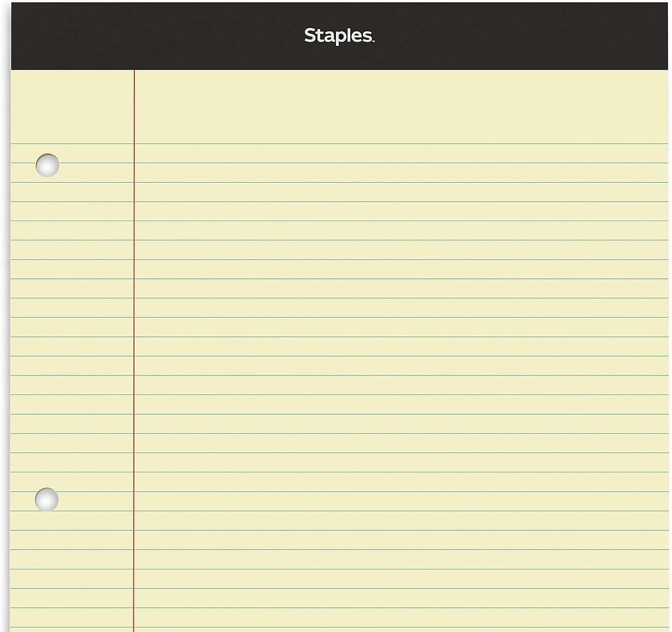The image size is (672, 632).
Task: Click the writing row level with the lower hole
Action: 401,501
